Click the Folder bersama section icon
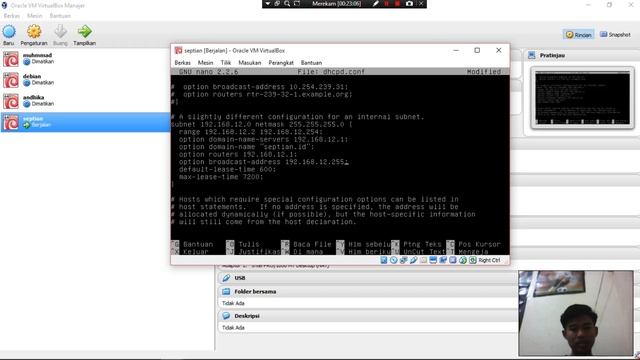Viewport: 640px width, 360px height. tap(226, 291)
